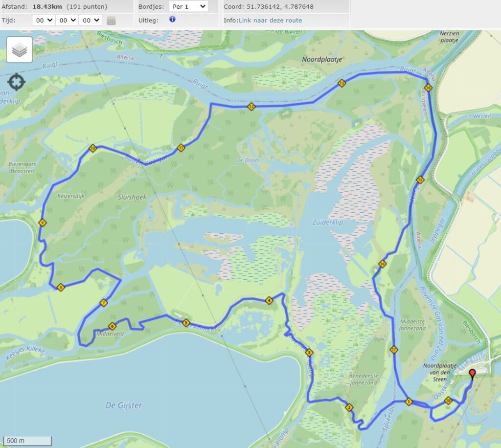Click the red start pin marker
Screen dimensions: 501x448
coord(472,375)
